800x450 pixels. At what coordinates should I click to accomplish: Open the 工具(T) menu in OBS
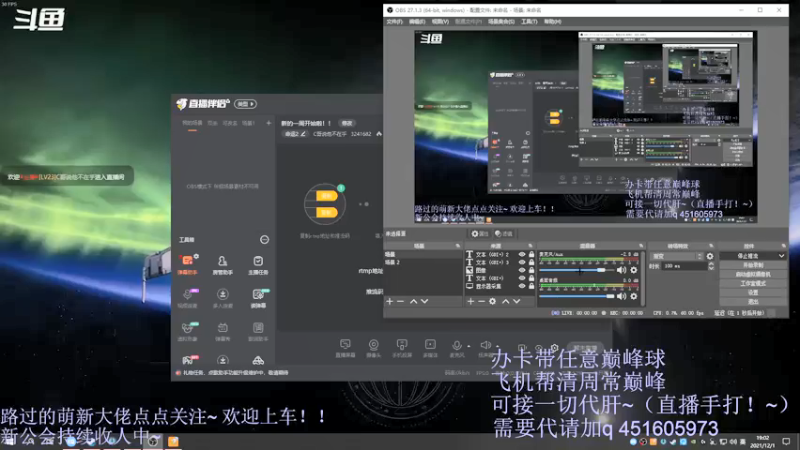coord(529,21)
